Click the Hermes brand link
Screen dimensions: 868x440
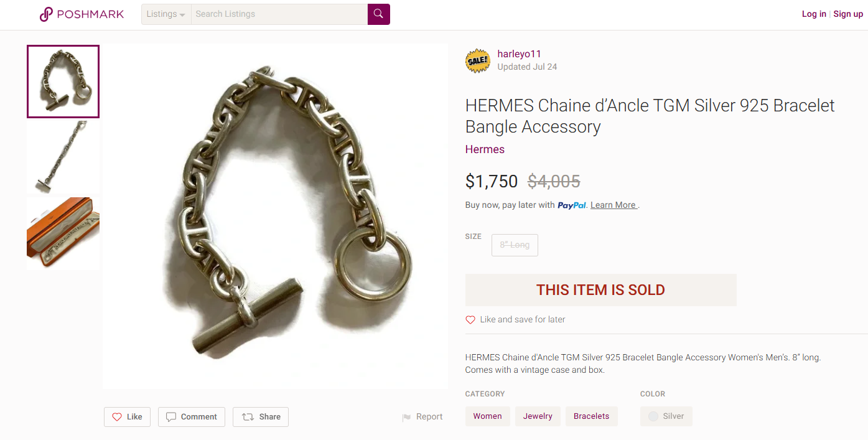485,149
